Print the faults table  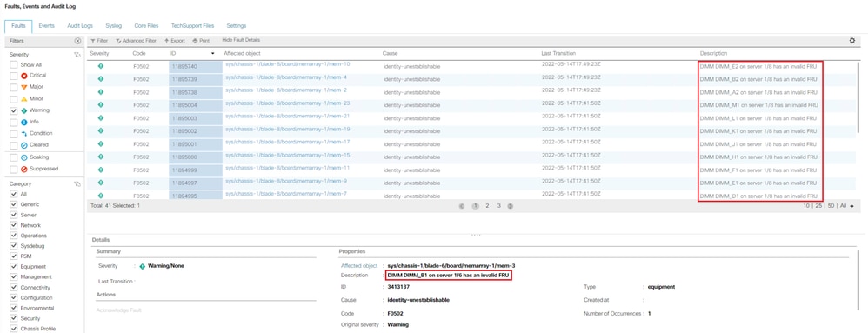click(201, 41)
